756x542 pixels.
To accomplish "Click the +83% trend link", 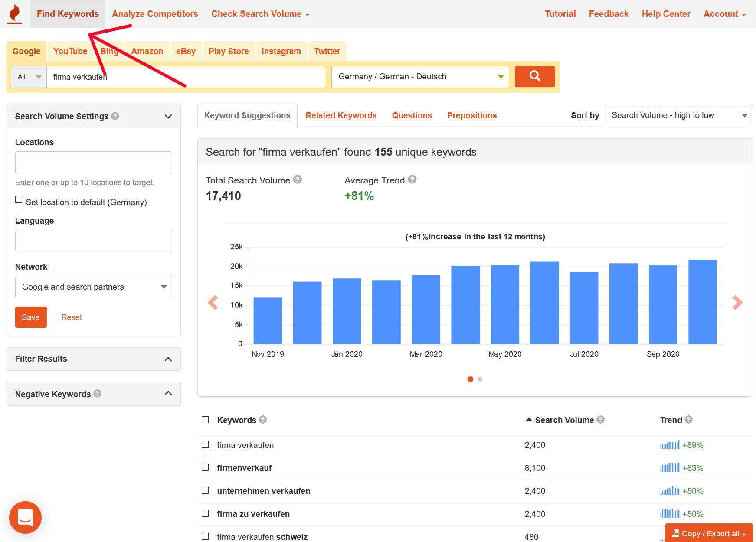I will [693, 468].
